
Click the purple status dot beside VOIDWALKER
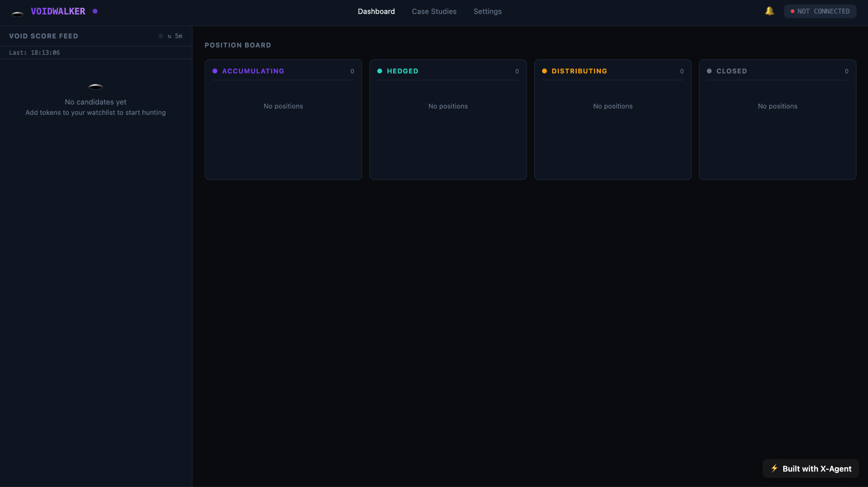click(x=95, y=11)
